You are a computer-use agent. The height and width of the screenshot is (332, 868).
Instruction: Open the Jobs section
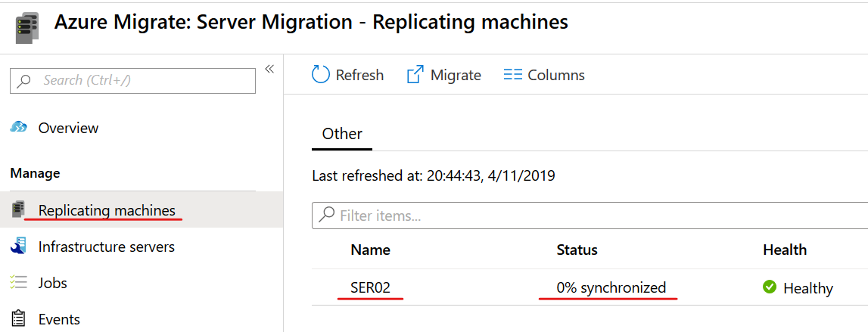(52, 284)
